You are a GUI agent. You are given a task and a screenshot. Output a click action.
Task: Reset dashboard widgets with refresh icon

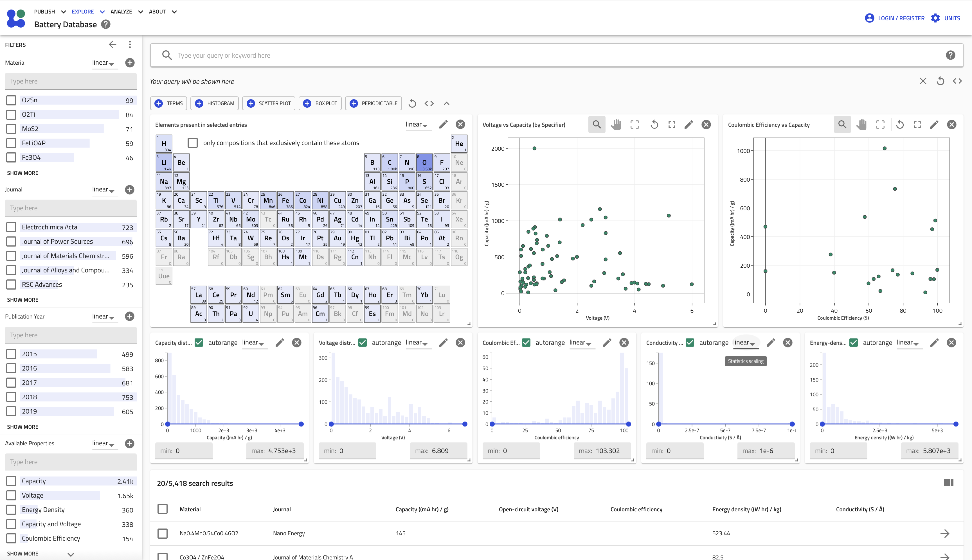412,103
